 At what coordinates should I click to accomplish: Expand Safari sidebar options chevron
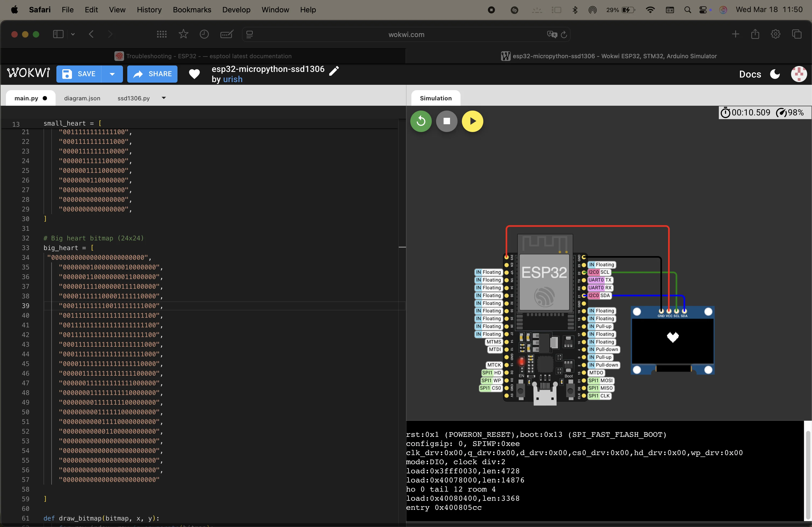[x=73, y=34]
